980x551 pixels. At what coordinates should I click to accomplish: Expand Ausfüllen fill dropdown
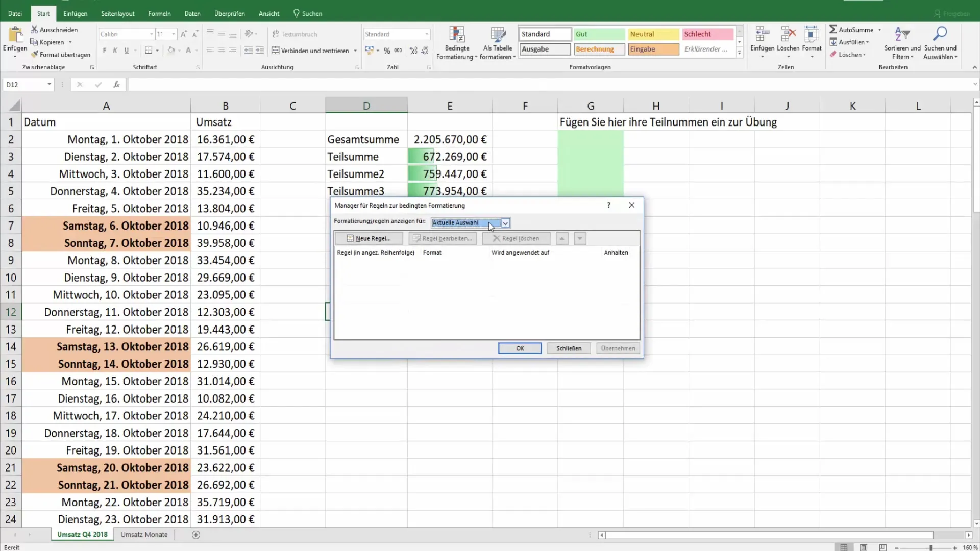coord(867,42)
